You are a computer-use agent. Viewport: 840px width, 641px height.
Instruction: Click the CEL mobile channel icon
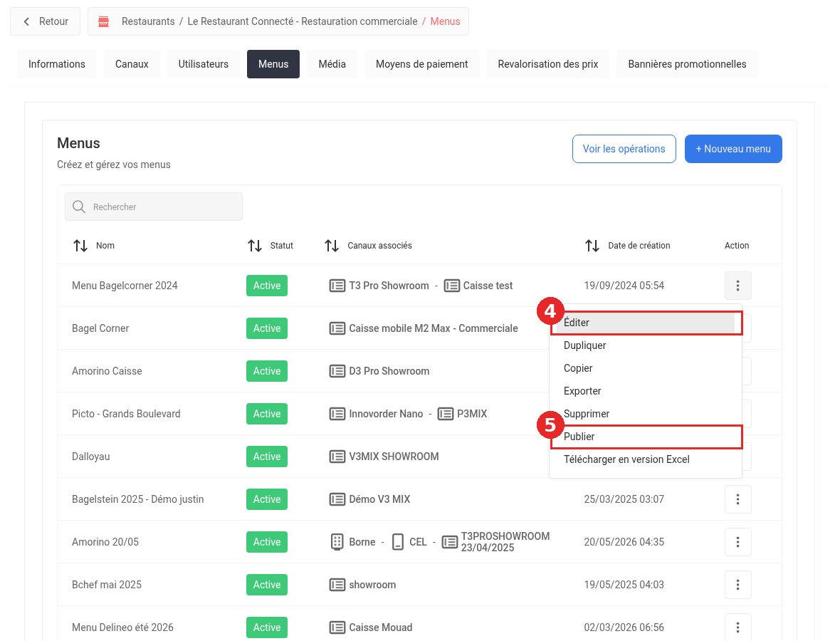[x=397, y=542]
